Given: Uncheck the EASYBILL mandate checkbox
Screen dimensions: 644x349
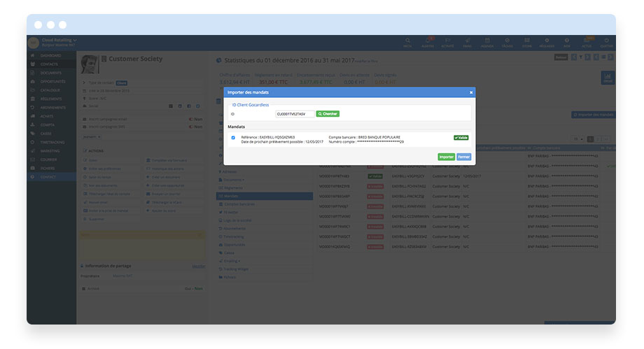Looking at the screenshot, I should (233, 138).
